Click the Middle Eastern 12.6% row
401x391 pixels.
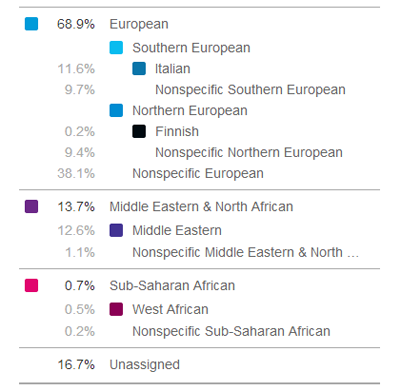coord(199,230)
